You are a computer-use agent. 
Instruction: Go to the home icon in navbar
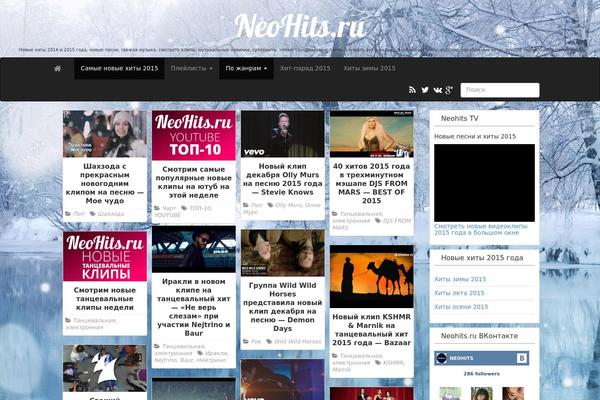click(57, 69)
